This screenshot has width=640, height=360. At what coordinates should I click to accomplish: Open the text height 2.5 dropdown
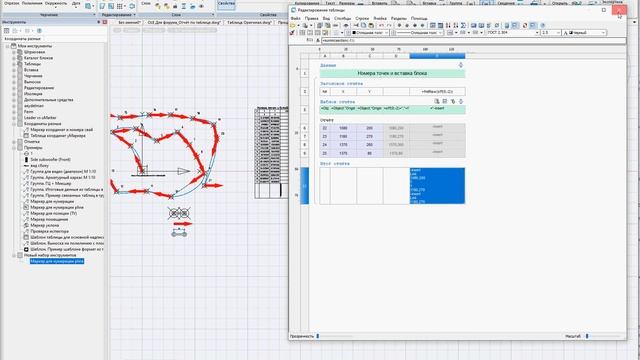pos(558,33)
